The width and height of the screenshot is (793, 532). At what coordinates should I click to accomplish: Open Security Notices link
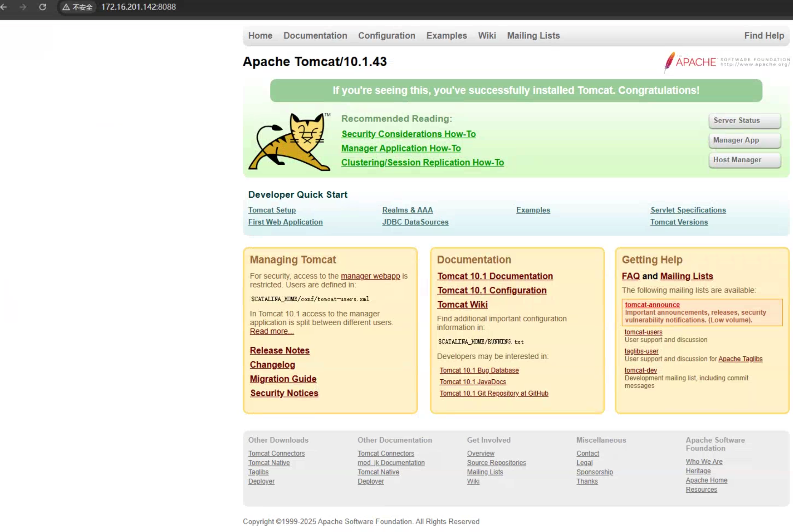284,393
